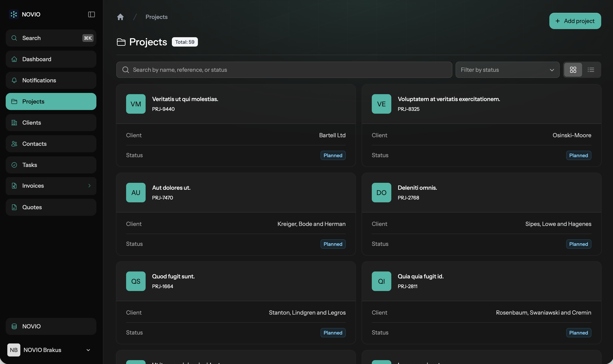
Task: Open project Deleniti omnis PRJ-2768
Action: click(417, 187)
